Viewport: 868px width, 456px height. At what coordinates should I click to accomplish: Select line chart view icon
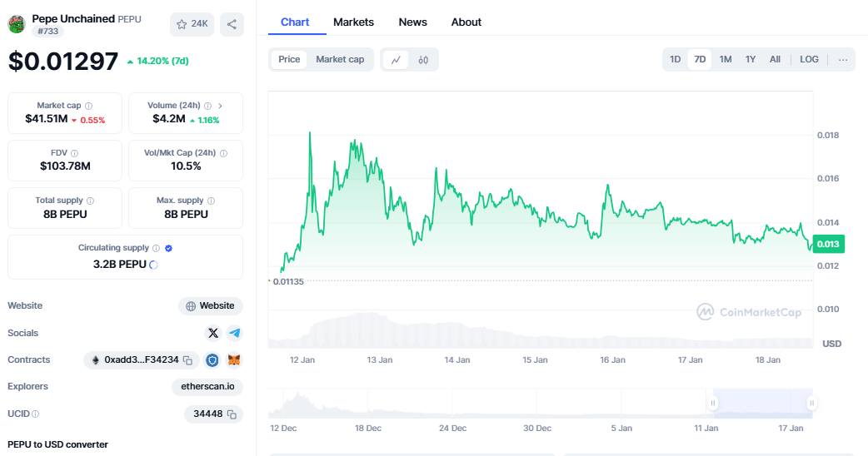(x=396, y=60)
